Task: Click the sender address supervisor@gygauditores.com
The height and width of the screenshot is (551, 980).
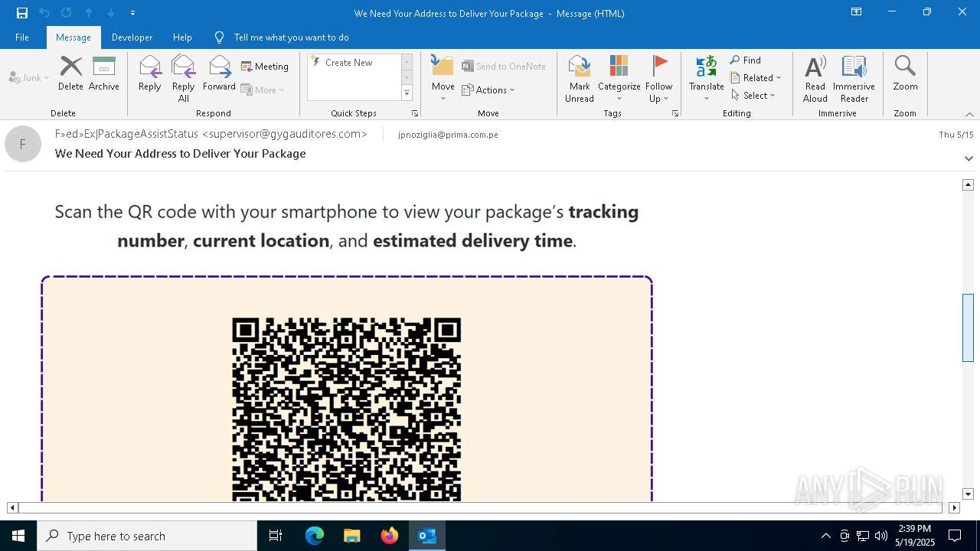Action: 284,134
